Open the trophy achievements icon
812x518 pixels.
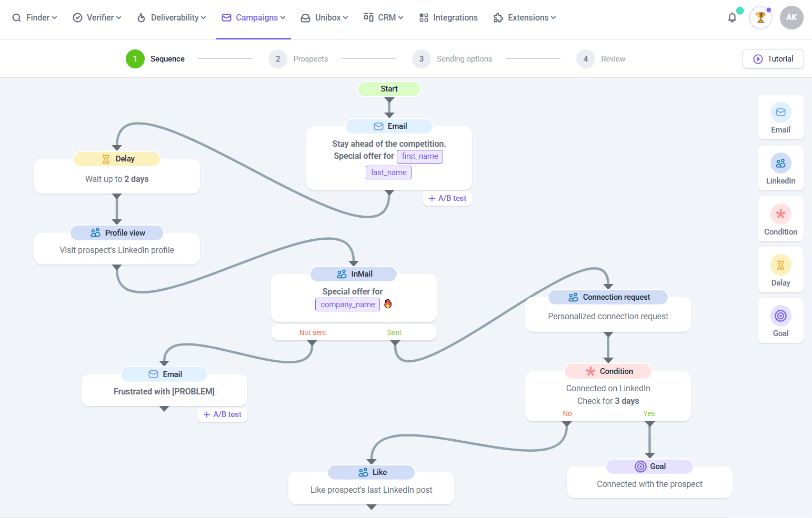click(x=760, y=18)
